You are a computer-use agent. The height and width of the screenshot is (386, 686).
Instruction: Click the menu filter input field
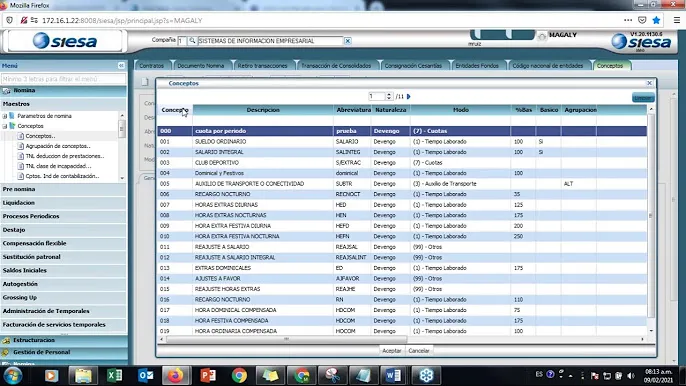63,79
